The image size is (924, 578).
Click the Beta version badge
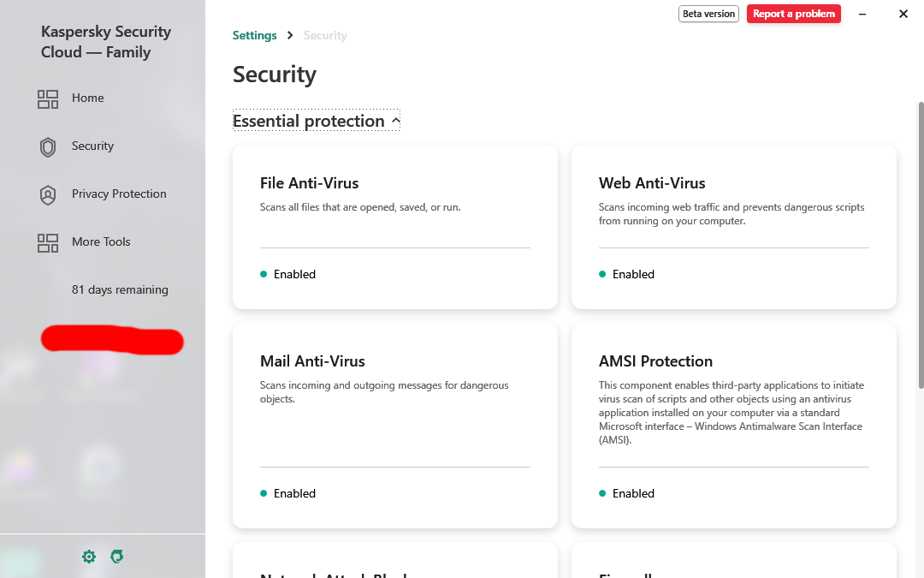(708, 14)
